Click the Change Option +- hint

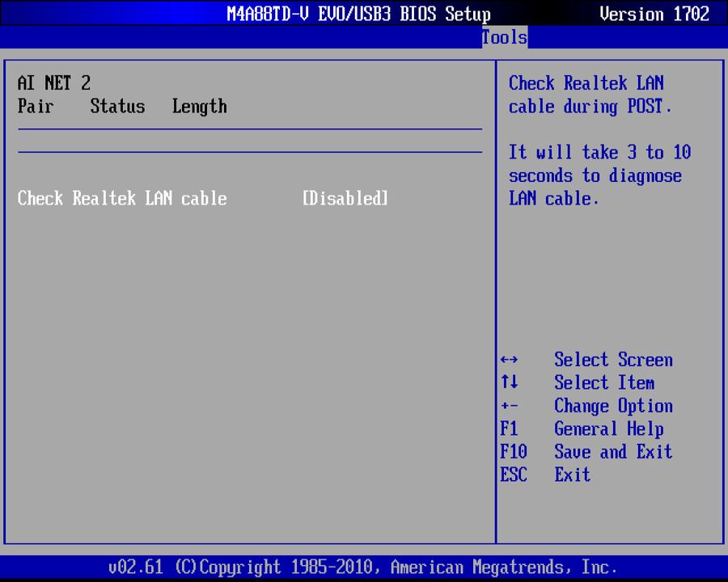613,405
